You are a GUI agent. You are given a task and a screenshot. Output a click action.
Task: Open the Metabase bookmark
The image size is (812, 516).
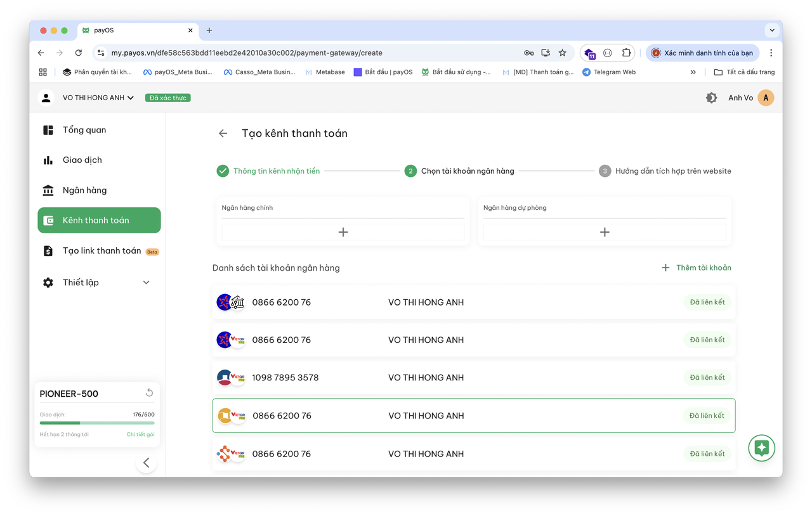(x=325, y=72)
